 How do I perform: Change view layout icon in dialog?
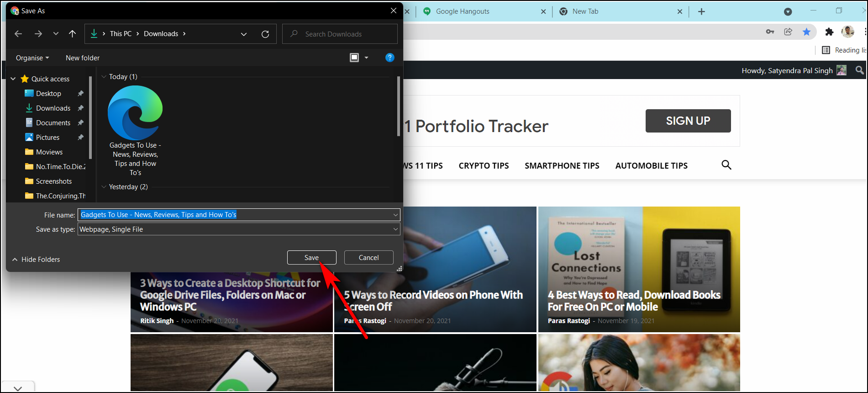[x=354, y=58]
